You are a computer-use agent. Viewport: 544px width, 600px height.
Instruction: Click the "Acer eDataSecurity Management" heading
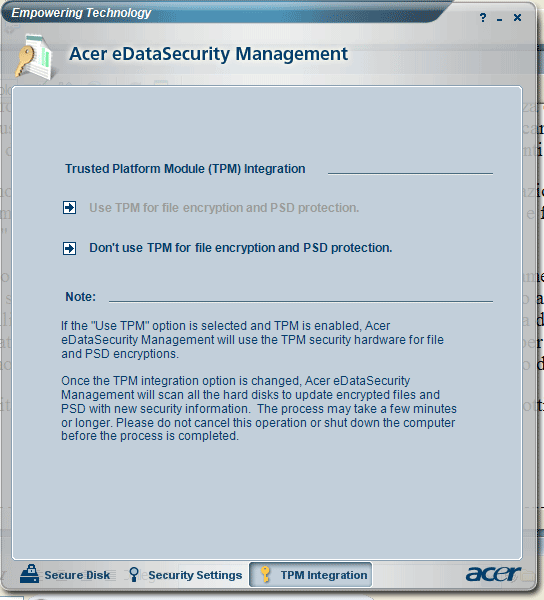(x=208, y=54)
